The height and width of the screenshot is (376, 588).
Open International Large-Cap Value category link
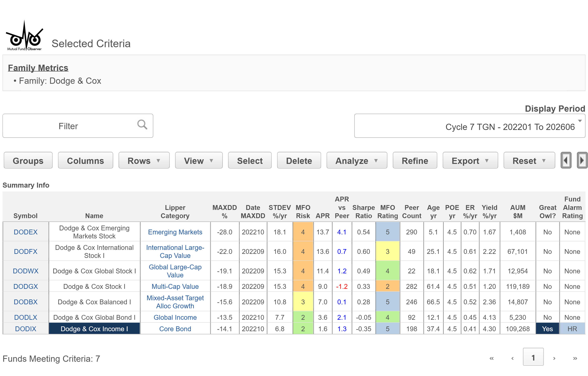(175, 251)
